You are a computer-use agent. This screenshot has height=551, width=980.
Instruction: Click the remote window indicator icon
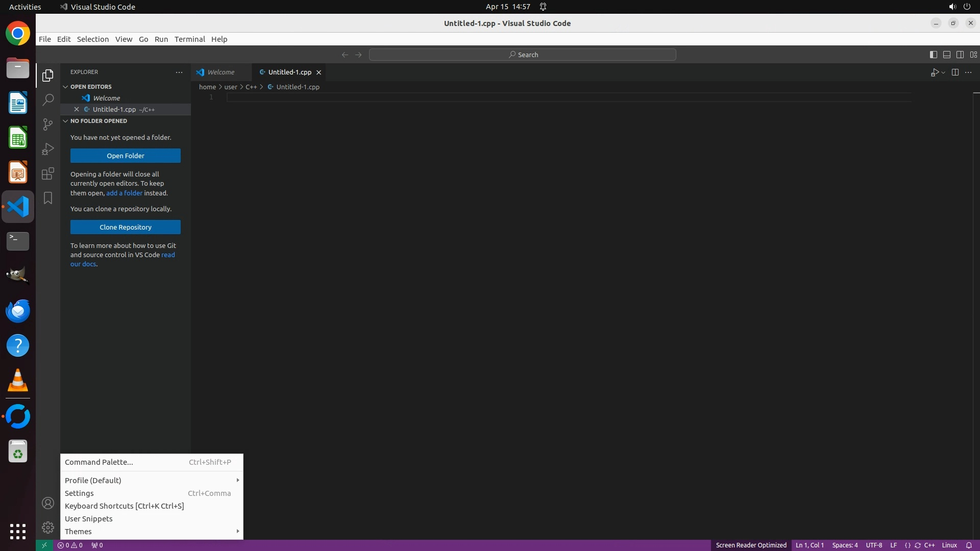pyautogui.click(x=44, y=545)
